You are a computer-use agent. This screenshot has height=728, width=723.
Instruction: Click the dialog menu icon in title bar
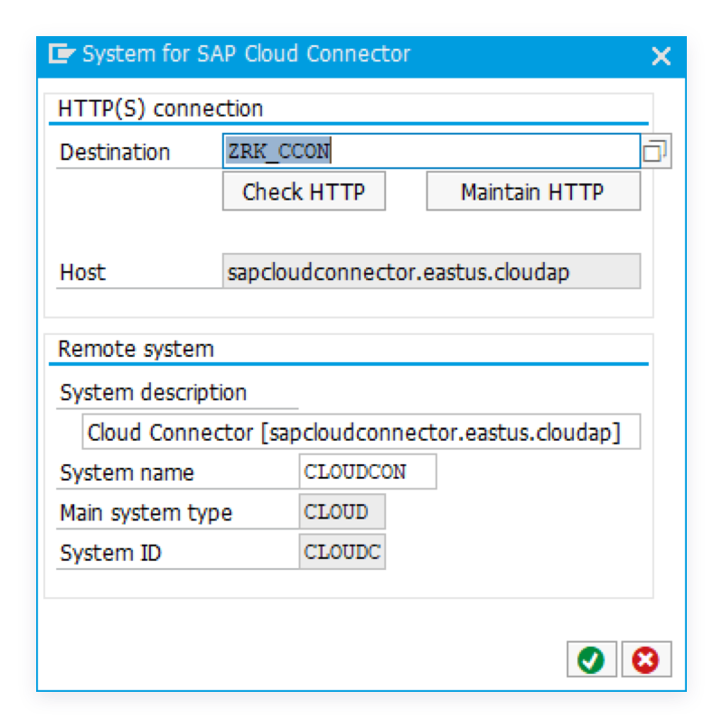[61, 53]
